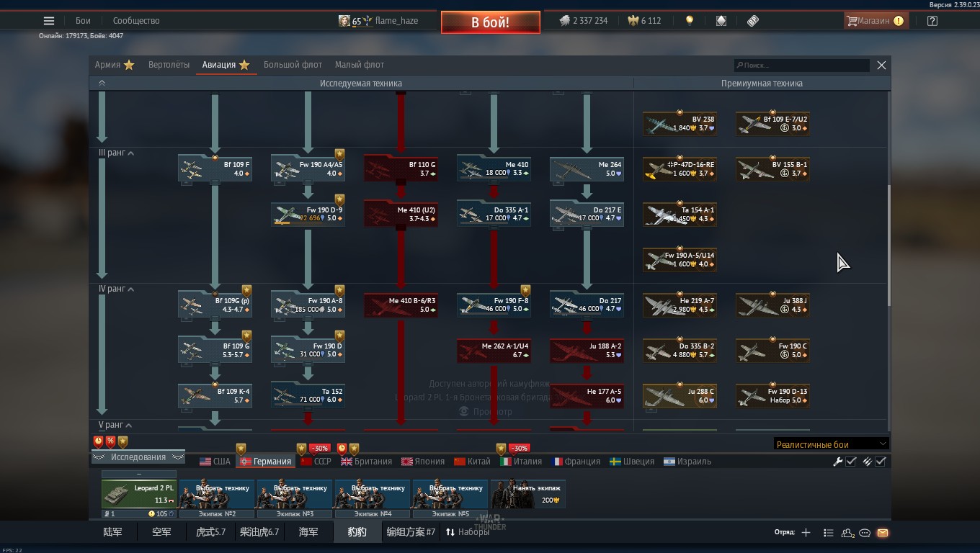
Task: Select the Италия nation tab
Action: [x=521, y=462]
